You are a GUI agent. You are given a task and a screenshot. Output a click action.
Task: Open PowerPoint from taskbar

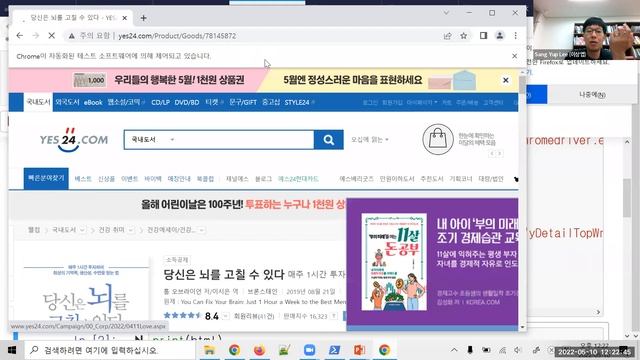click(359, 350)
